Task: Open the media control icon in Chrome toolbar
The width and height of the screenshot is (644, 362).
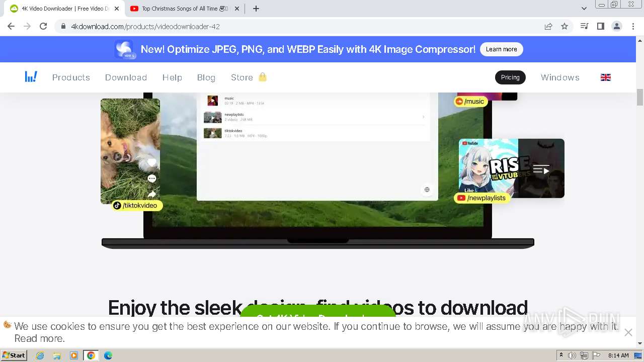Action: tap(584, 26)
